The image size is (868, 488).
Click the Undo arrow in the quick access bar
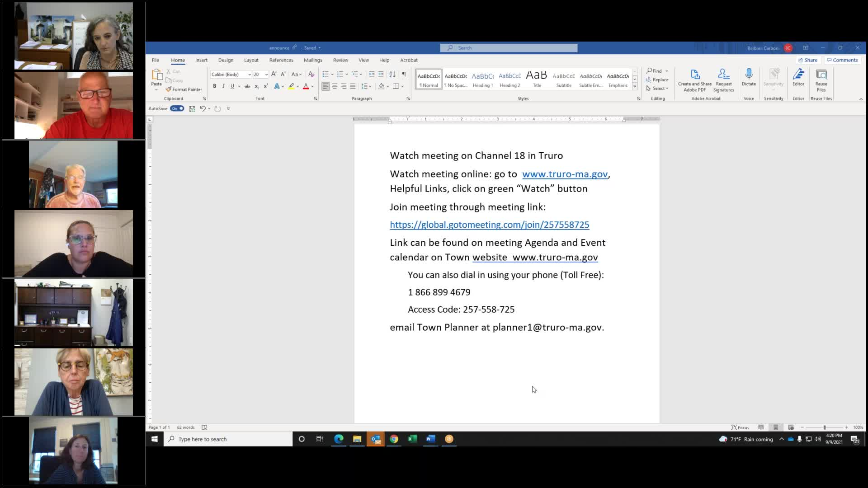[203, 108]
